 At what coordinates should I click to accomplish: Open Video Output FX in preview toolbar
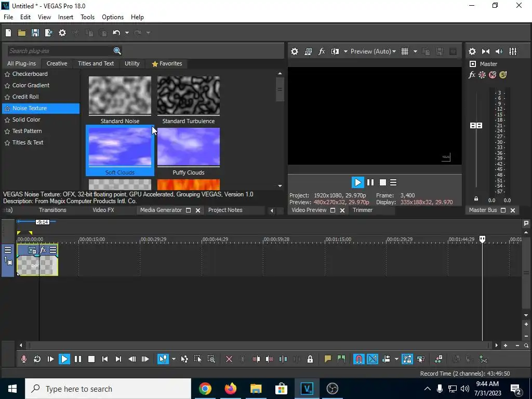pyautogui.click(x=322, y=51)
